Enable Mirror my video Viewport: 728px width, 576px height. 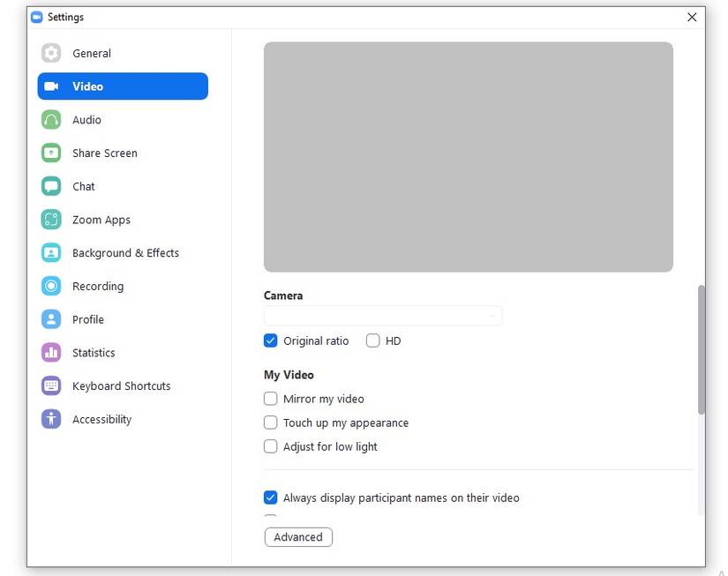(x=271, y=399)
